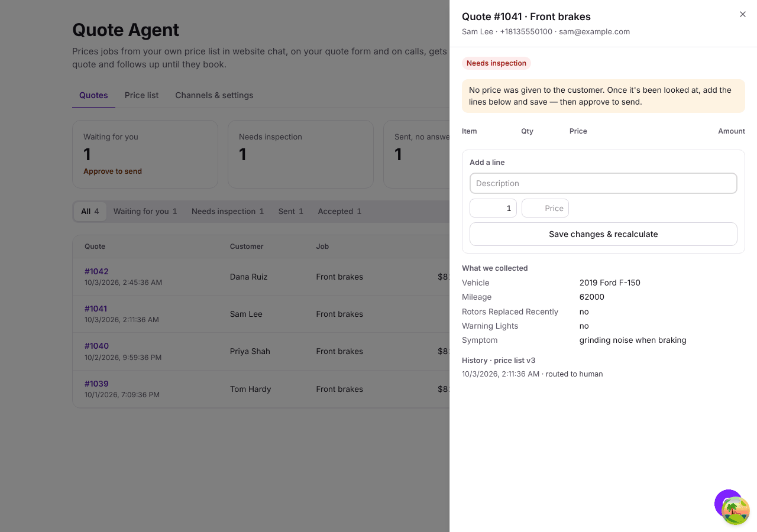This screenshot has height=532, width=757.
Task: Filter quotes by Waiting for you 1
Action: tap(145, 211)
